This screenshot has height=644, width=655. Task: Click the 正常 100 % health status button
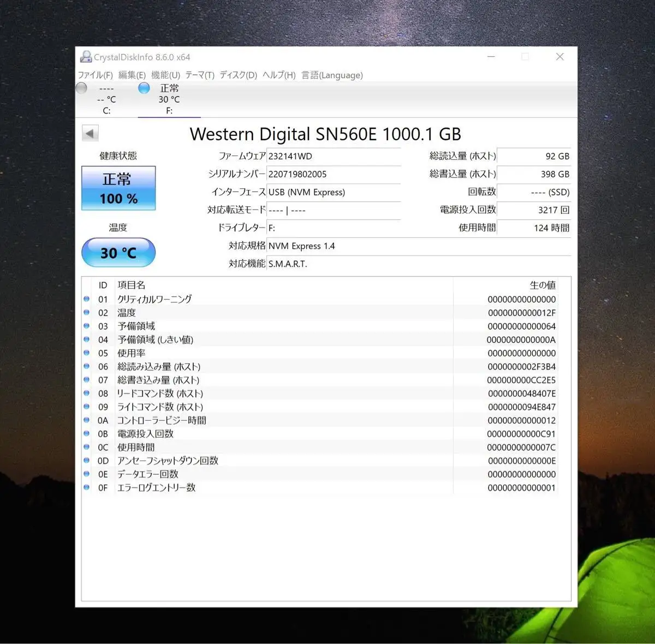pyautogui.click(x=118, y=188)
